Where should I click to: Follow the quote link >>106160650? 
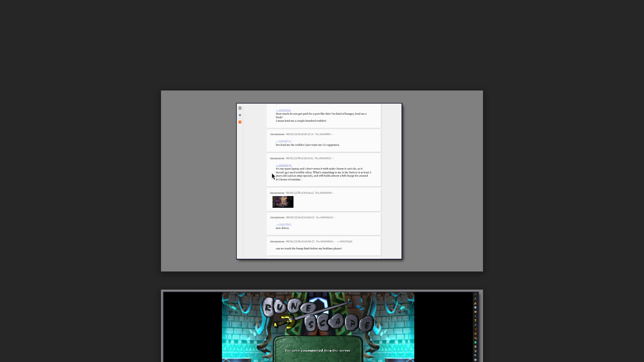point(284,165)
